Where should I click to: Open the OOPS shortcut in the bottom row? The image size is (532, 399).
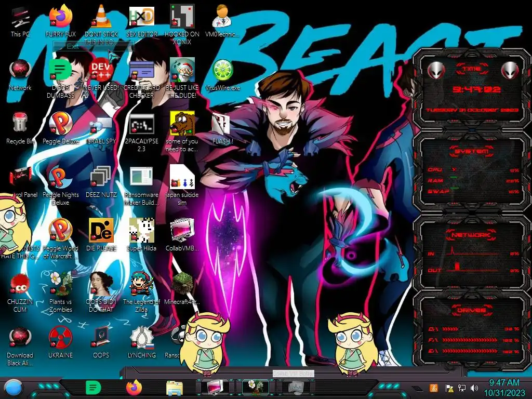click(101, 342)
